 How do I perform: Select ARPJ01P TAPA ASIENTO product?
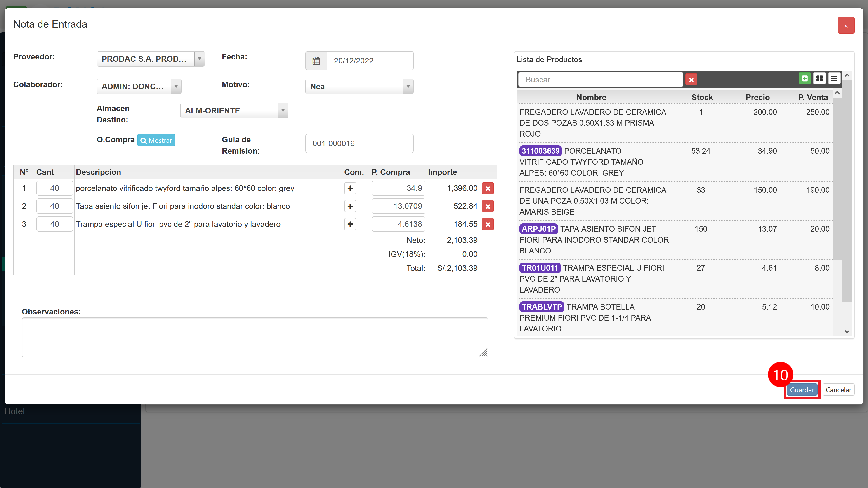674,240
